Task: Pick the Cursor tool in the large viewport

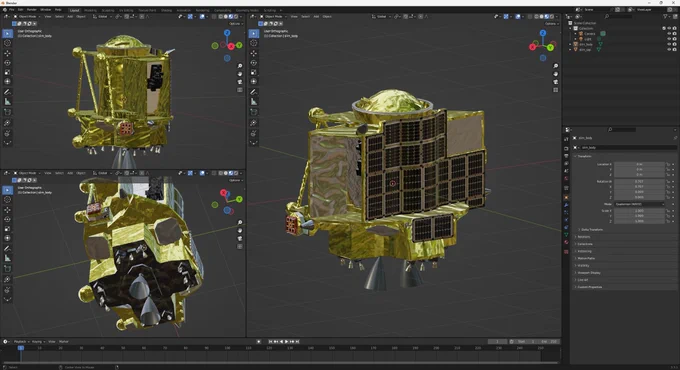Action: [x=254, y=43]
